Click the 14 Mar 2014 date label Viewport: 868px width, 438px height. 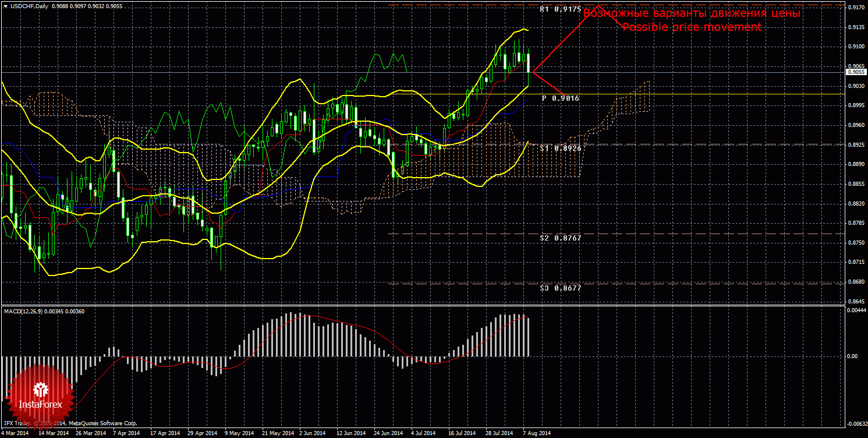click(x=54, y=433)
